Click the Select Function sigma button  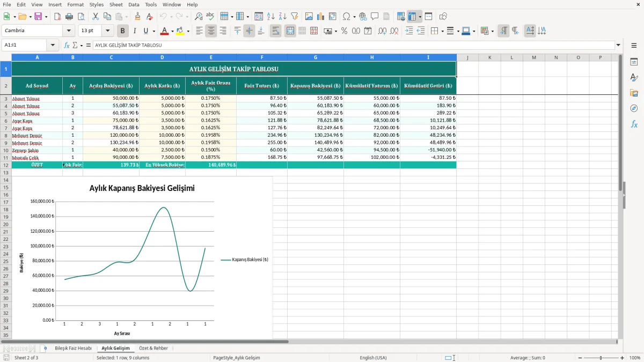click(x=75, y=45)
